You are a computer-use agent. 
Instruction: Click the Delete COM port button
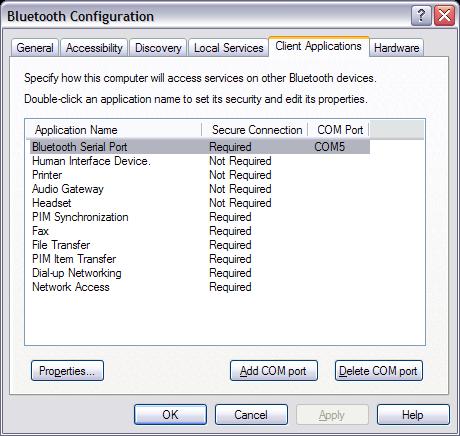point(379,371)
